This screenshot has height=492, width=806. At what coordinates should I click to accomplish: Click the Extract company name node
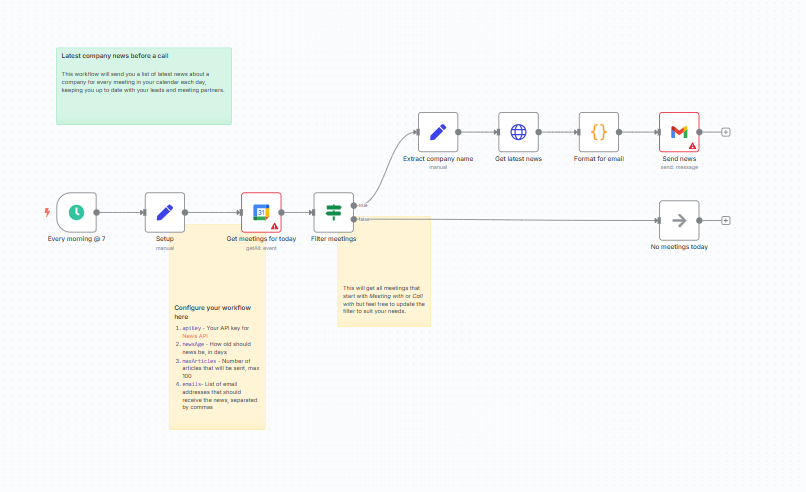(438, 132)
